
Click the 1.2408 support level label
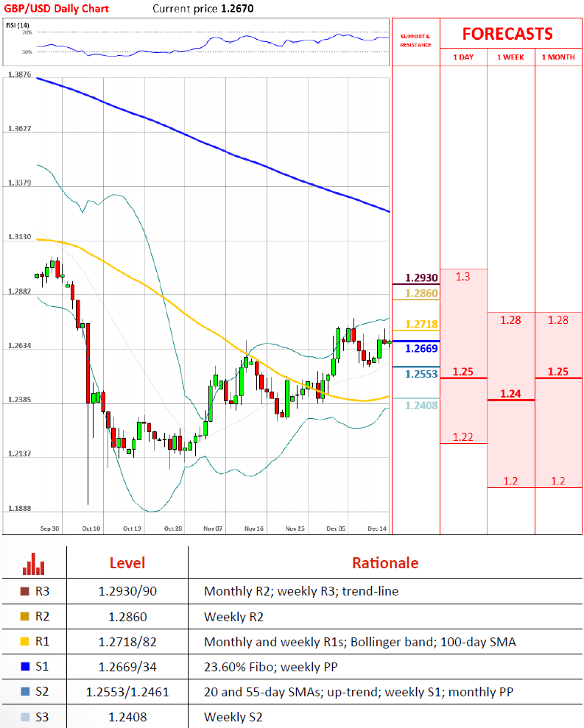(x=421, y=406)
